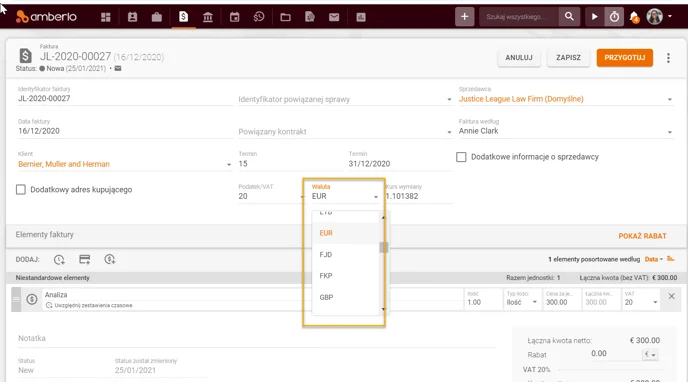Expand Powiązany kontrakt dropdown
The height and width of the screenshot is (382, 688).
(x=449, y=132)
